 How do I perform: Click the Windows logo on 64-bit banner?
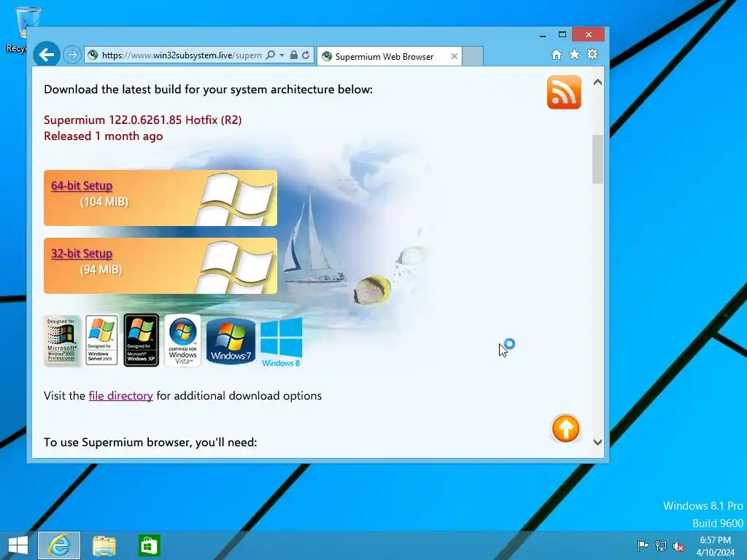pyautogui.click(x=236, y=198)
